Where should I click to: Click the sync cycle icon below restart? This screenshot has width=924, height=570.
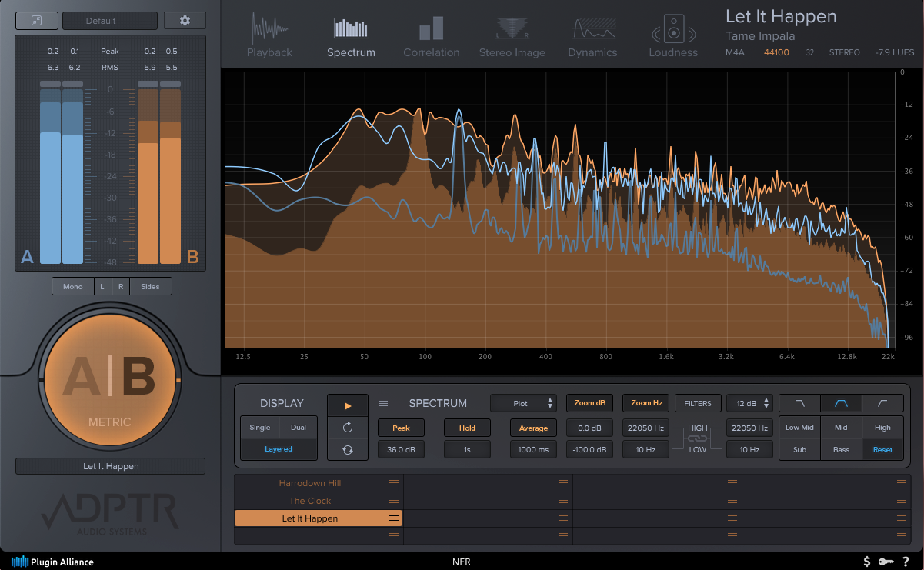click(x=348, y=449)
